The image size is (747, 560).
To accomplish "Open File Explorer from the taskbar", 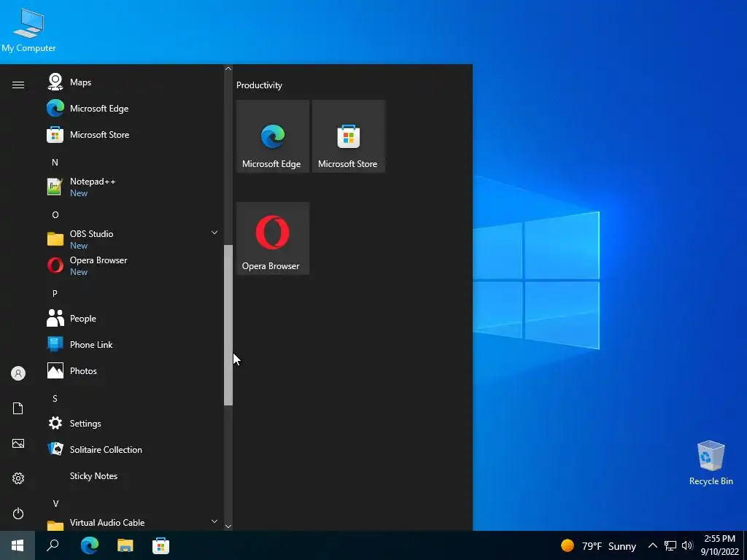I will (x=125, y=545).
